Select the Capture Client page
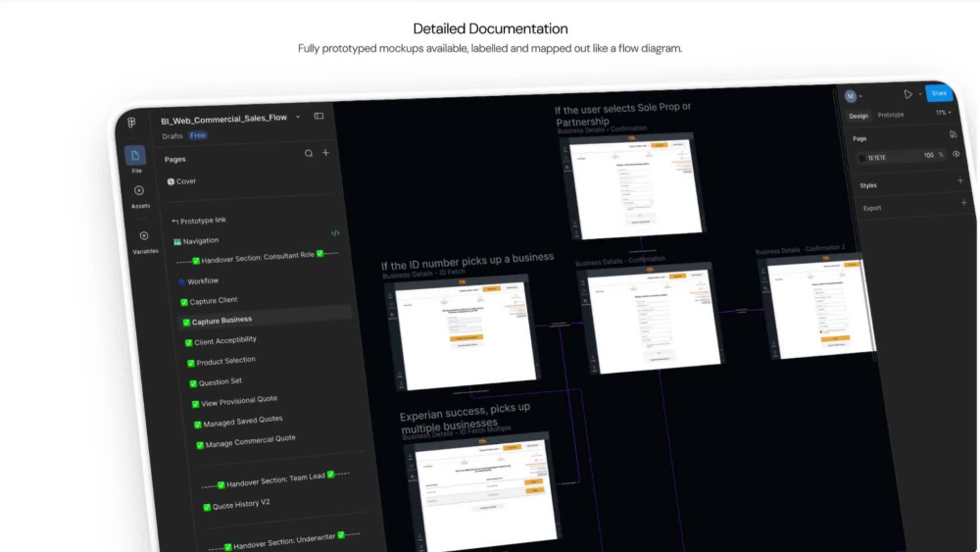Screen dimensions: 980x552 click(x=209, y=301)
